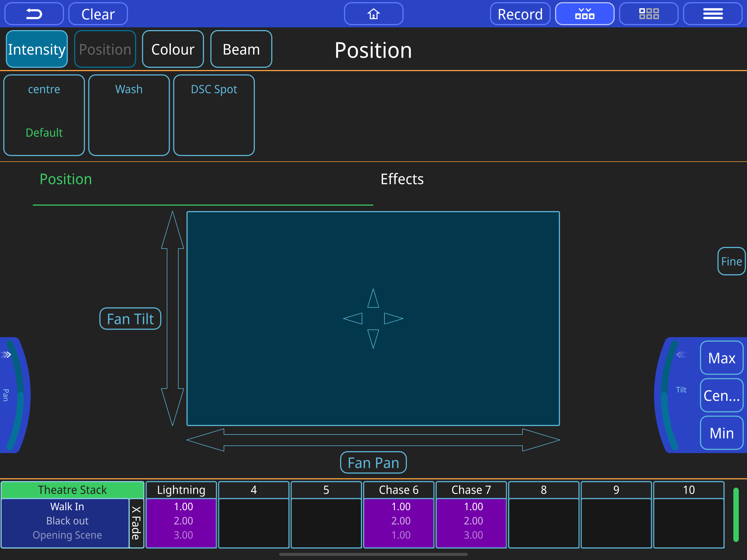Select the DSC Spot position palette
Screen dimensions: 747x560
214,115
